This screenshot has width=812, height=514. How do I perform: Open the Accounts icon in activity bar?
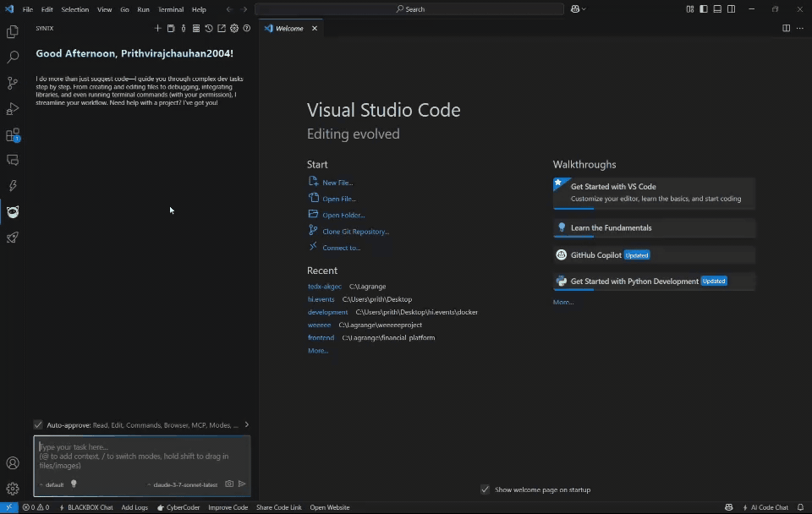13,463
